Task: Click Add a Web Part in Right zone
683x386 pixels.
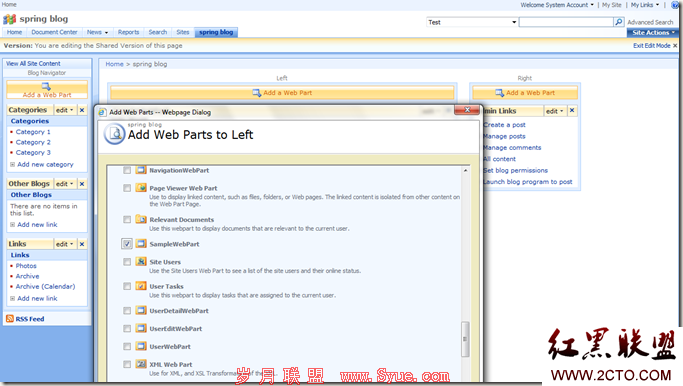Action: click(525, 93)
